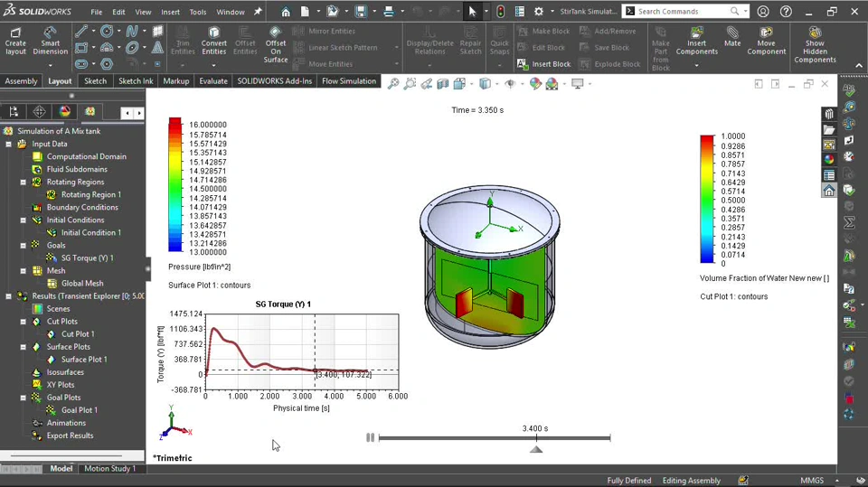Open the Smart Dimension dropdown arrow
The height and width of the screenshot is (487, 868).
tap(51, 65)
